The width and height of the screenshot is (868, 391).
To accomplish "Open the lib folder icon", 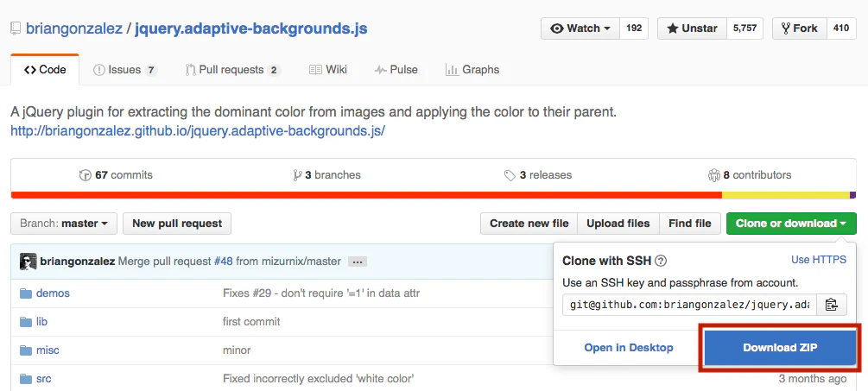I will click(x=25, y=322).
